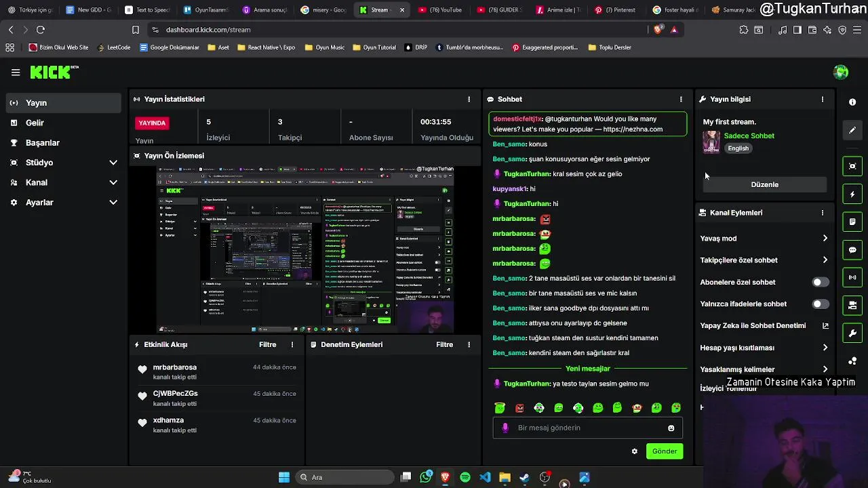This screenshot has height=488, width=868.
Task: Open external link icon for Yapay Zeka Sohbet Denetimi
Action: point(825,326)
